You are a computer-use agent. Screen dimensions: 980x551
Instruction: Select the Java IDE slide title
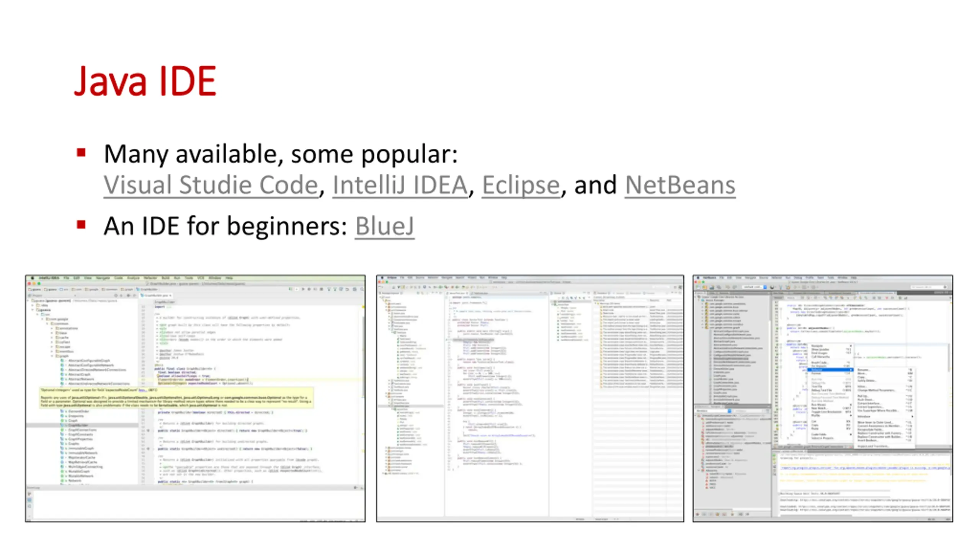(x=145, y=81)
